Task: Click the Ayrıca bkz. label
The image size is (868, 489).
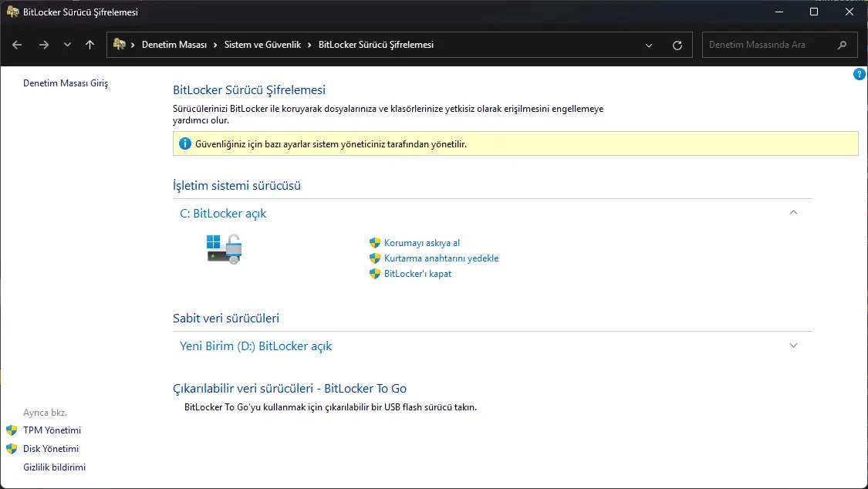Action: click(45, 413)
